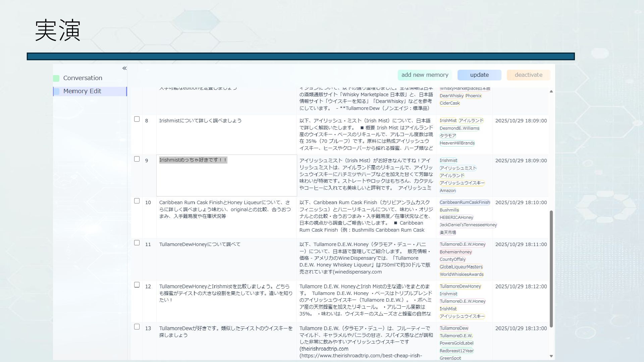Click the TullamoreDewHoney tag in row 12
The height and width of the screenshot is (362, 644).
[460, 286]
